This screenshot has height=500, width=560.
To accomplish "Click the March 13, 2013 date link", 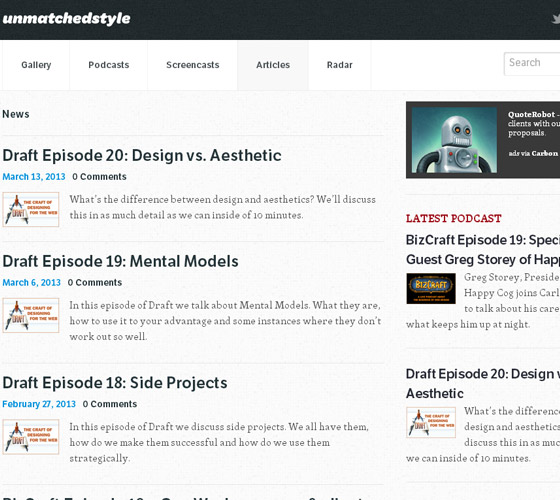I will coord(34,177).
